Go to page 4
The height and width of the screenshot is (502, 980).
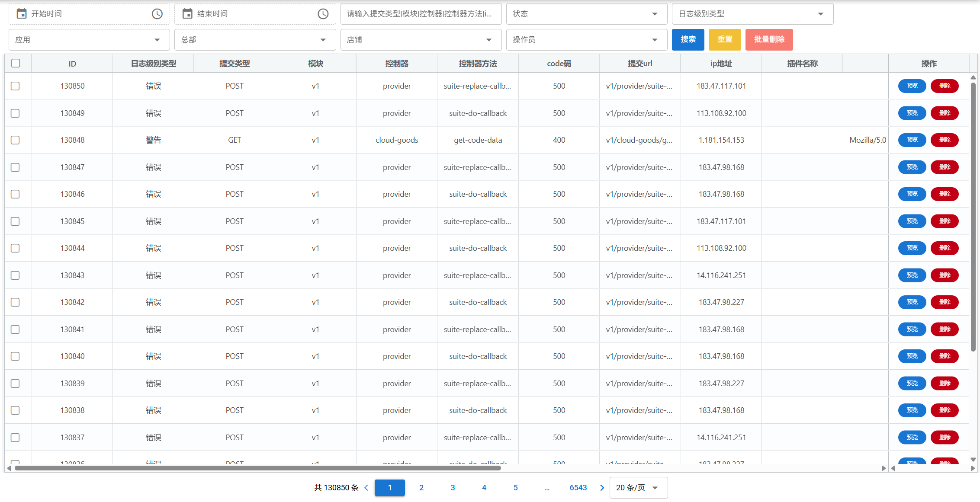point(484,488)
